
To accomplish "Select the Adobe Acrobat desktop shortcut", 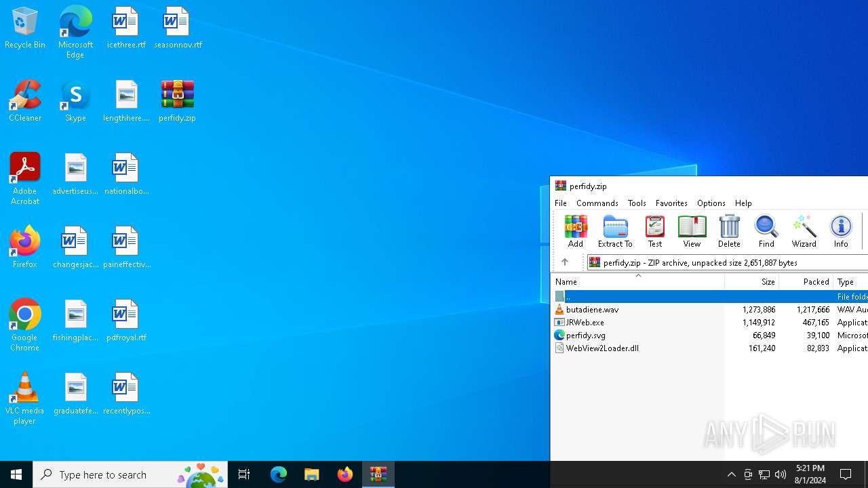I will tap(25, 178).
